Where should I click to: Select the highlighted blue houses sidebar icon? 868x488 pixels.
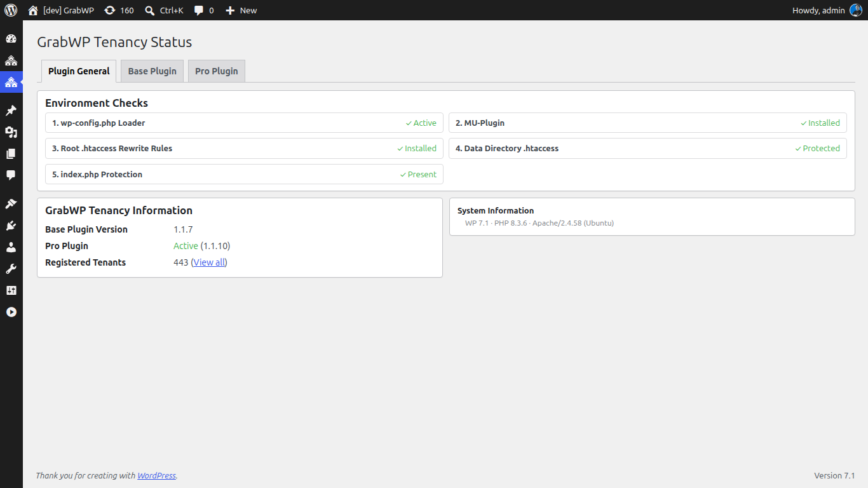11,82
